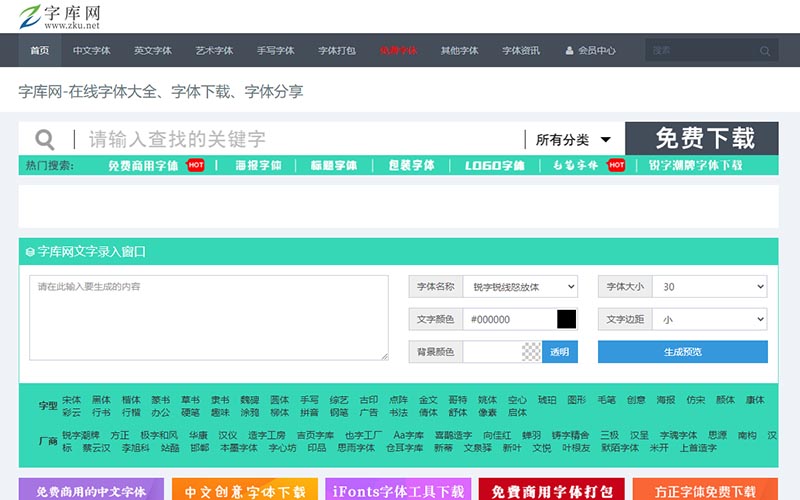The height and width of the screenshot is (500, 800).
Task: Open the 免费商用的中文字体 purple banner
Action: [x=91, y=490]
